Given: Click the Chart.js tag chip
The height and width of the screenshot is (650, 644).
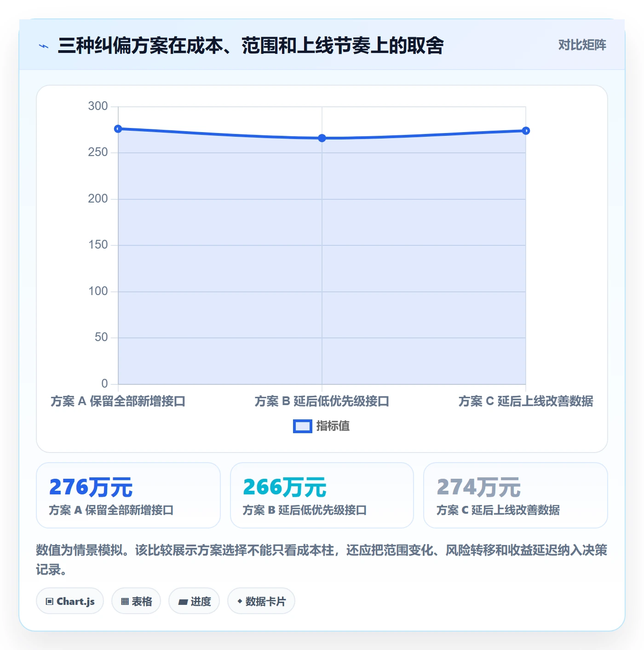Looking at the screenshot, I should pos(70,601).
